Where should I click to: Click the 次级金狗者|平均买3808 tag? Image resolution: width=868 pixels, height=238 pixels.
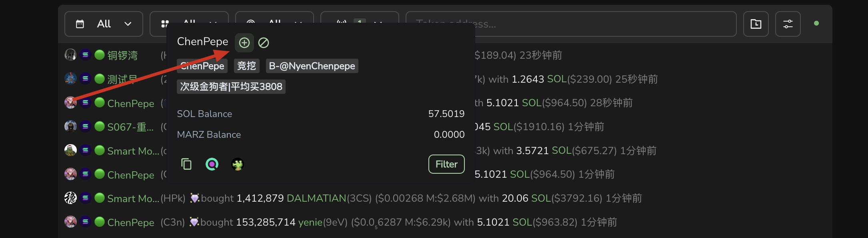point(231,87)
